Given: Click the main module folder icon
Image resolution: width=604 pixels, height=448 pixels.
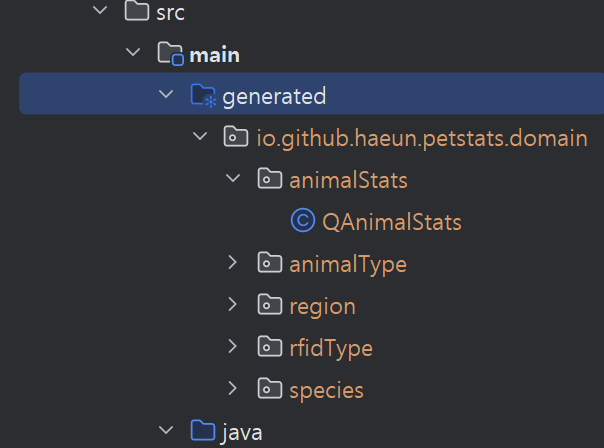Looking at the screenshot, I should click(171, 54).
